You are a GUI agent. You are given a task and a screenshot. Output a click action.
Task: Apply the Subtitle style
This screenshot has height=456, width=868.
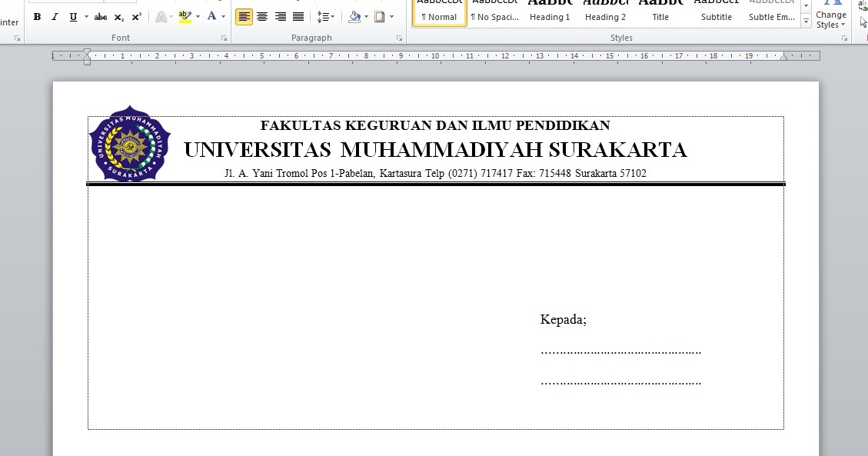click(717, 12)
